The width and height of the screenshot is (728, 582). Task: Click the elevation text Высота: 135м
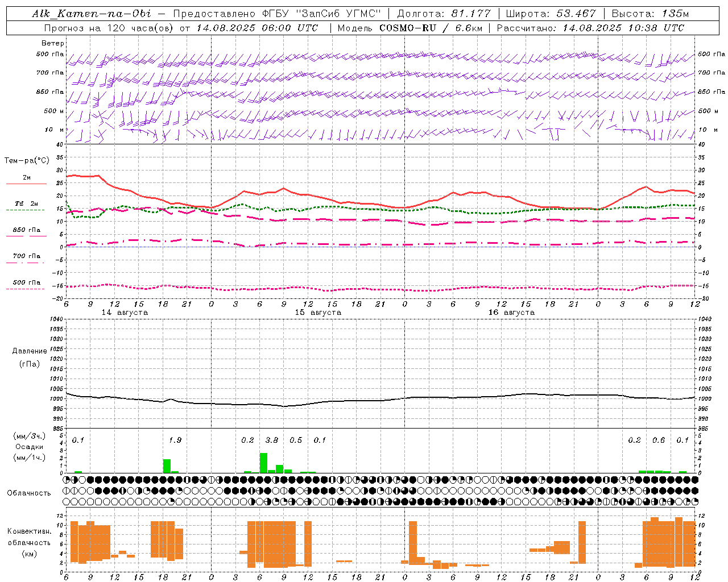tap(650, 14)
